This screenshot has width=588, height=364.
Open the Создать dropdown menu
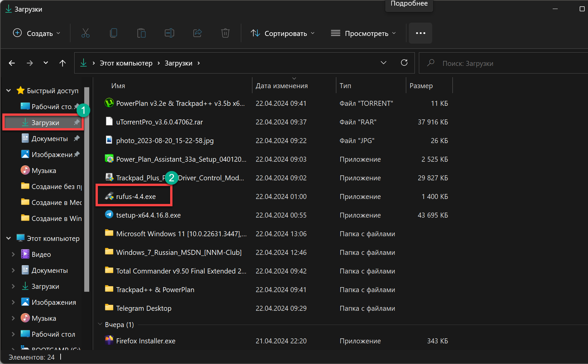point(36,33)
